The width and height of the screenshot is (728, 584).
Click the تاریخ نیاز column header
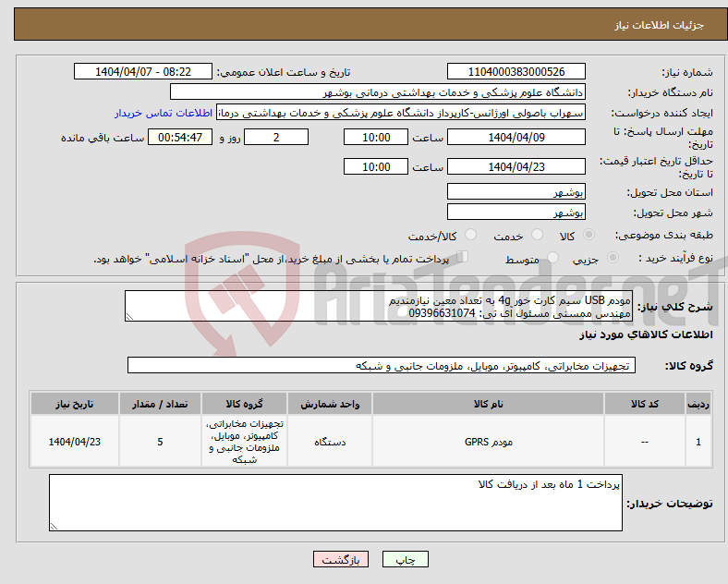click(x=74, y=404)
